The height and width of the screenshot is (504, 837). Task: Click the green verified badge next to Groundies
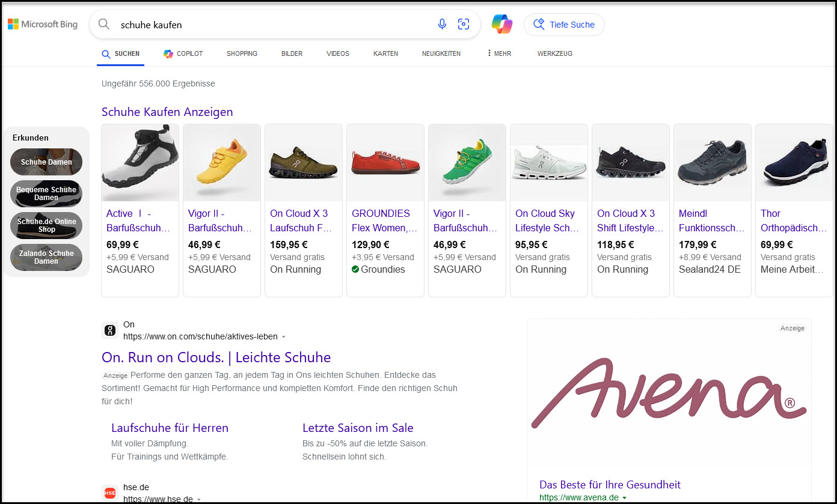355,270
